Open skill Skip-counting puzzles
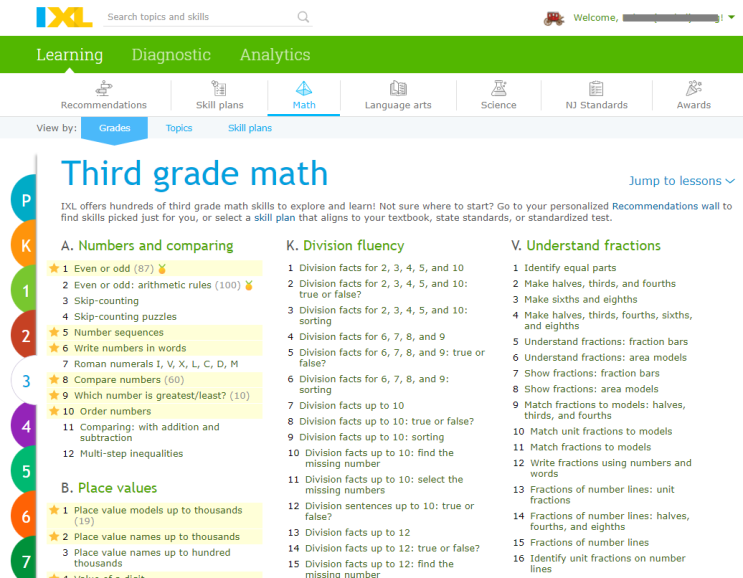 pos(125,316)
